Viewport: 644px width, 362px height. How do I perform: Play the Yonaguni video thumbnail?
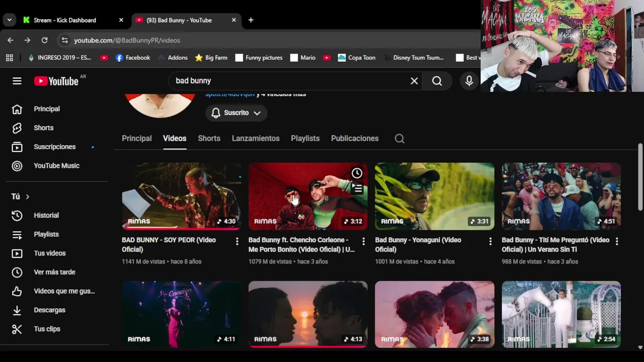435,196
